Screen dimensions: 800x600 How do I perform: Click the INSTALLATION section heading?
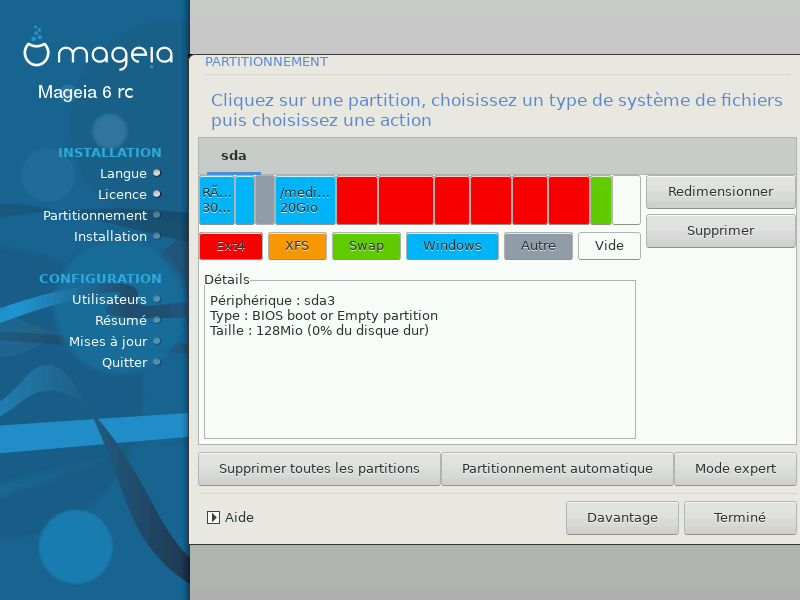pyautogui.click(x=110, y=153)
